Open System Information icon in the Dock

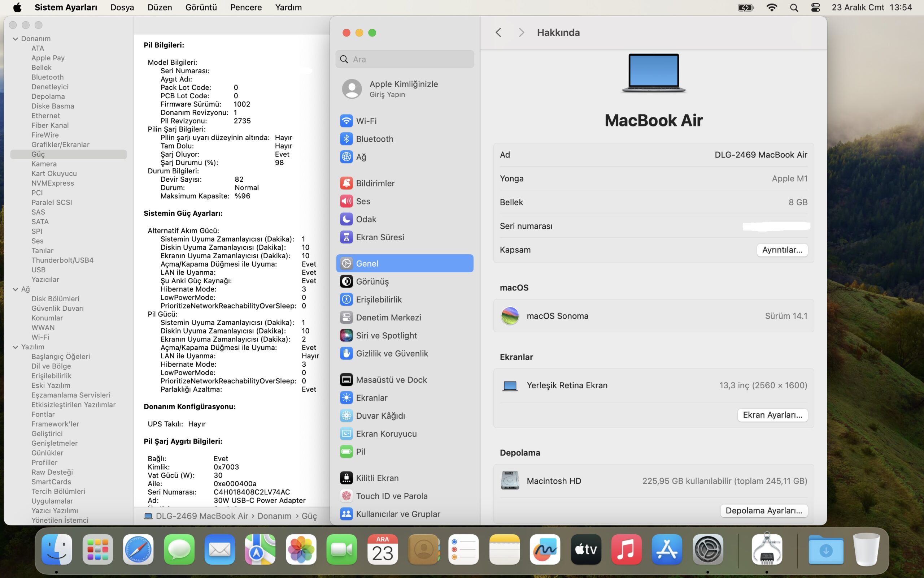(767, 549)
